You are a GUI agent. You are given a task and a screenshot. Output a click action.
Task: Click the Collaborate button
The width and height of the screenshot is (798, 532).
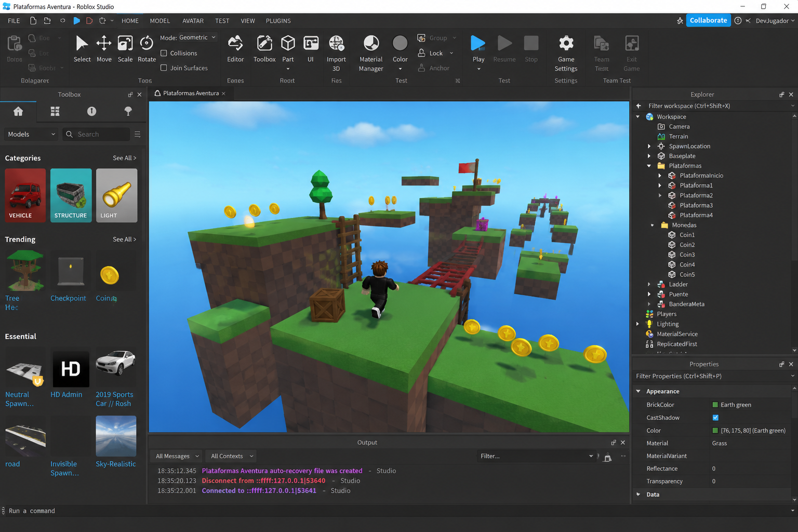coord(708,20)
